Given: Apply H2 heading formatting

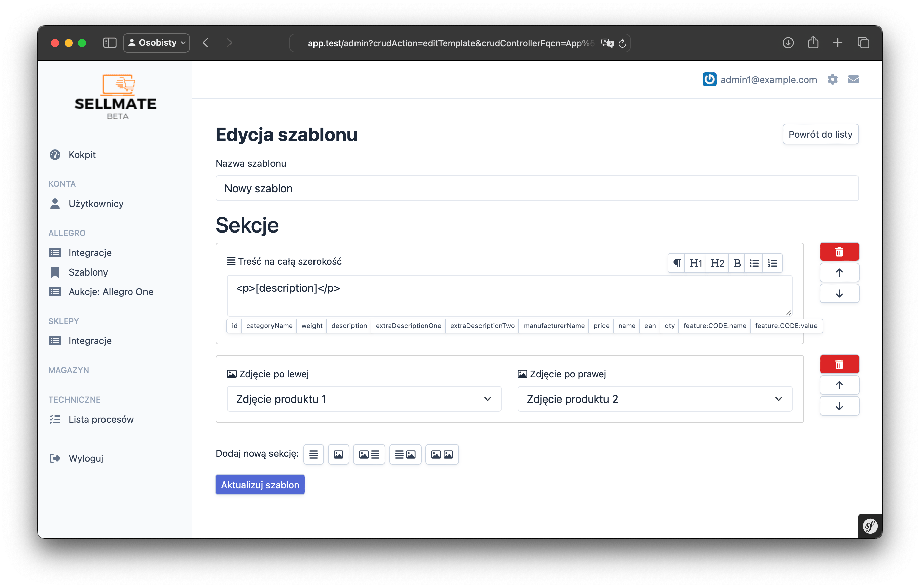Looking at the screenshot, I should click(717, 263).
